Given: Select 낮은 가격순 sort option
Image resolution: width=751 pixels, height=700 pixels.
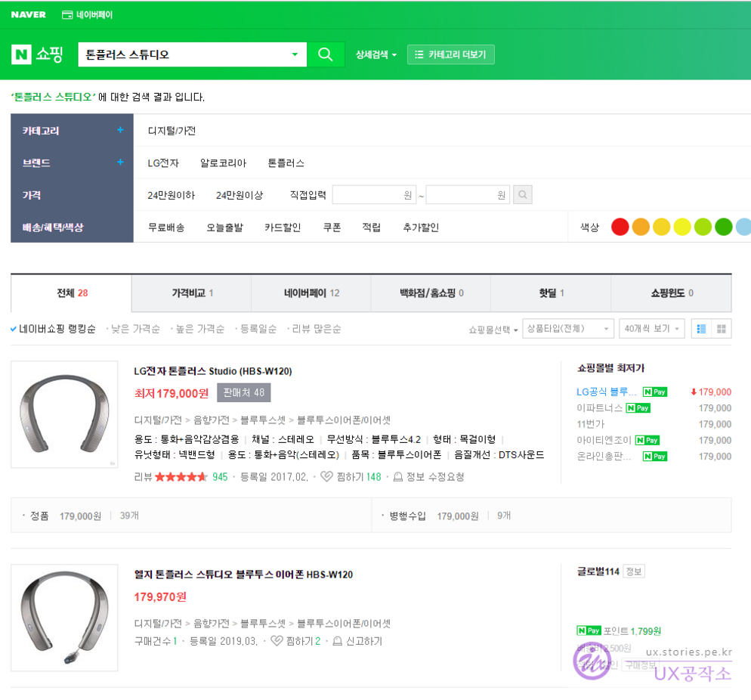Looking at the screenshot, I should (x=135, y=329).
